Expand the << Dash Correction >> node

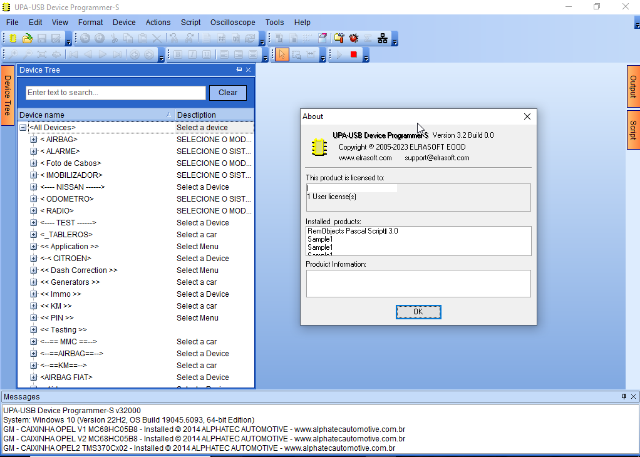pos(33,270)
